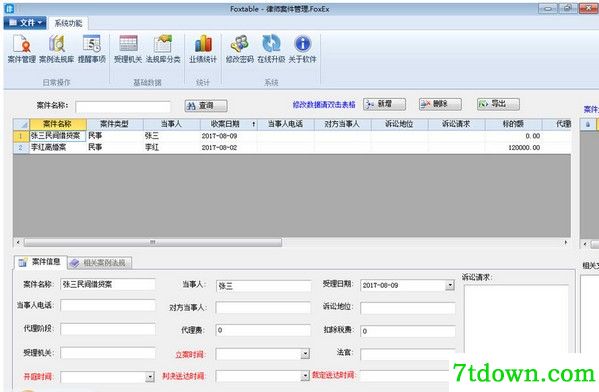Click the 新增 add button
599x392 pixels.
[384, 104]
